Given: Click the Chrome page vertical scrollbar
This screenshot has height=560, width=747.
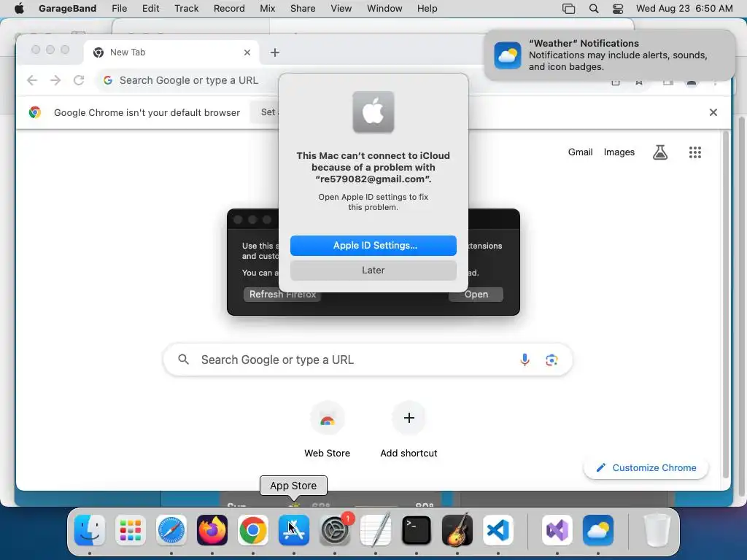Looking at the screenshot, I should pyautogui.click(x=726, y=305).
